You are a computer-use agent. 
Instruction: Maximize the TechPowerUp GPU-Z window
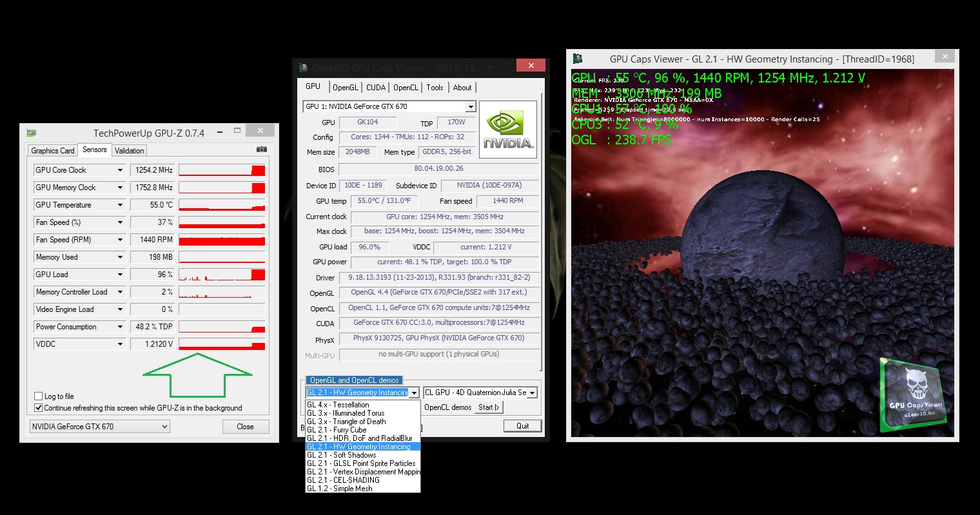(237, 131)
